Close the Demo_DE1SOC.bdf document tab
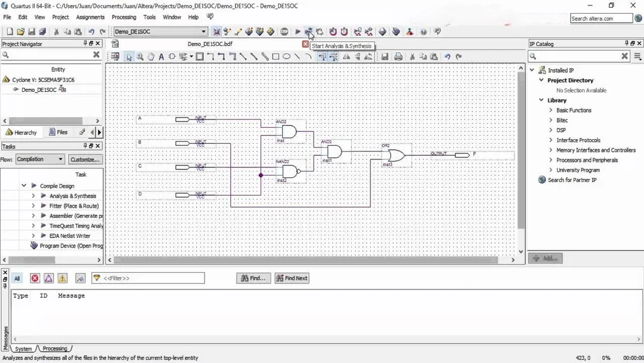 click(x=305, y=44)
